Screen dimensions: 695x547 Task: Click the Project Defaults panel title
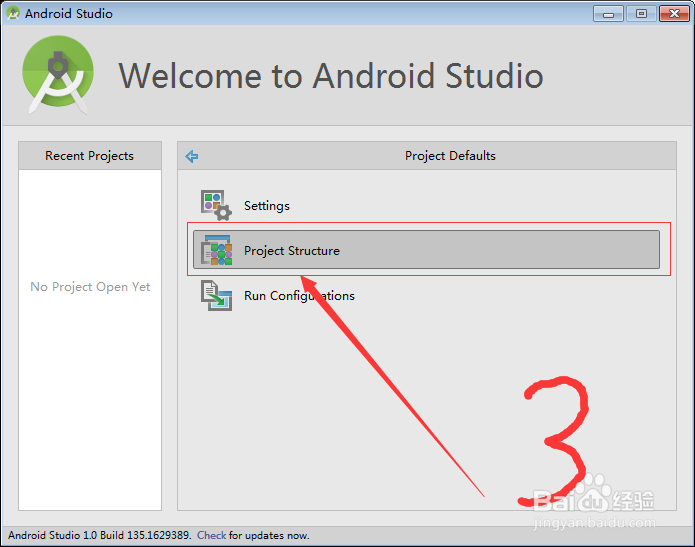point(450,156)
